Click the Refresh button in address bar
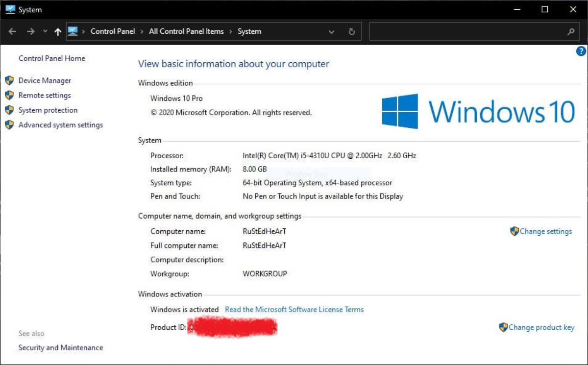Image resolution: width=588 pixels, height=365 pixels. 351,31
